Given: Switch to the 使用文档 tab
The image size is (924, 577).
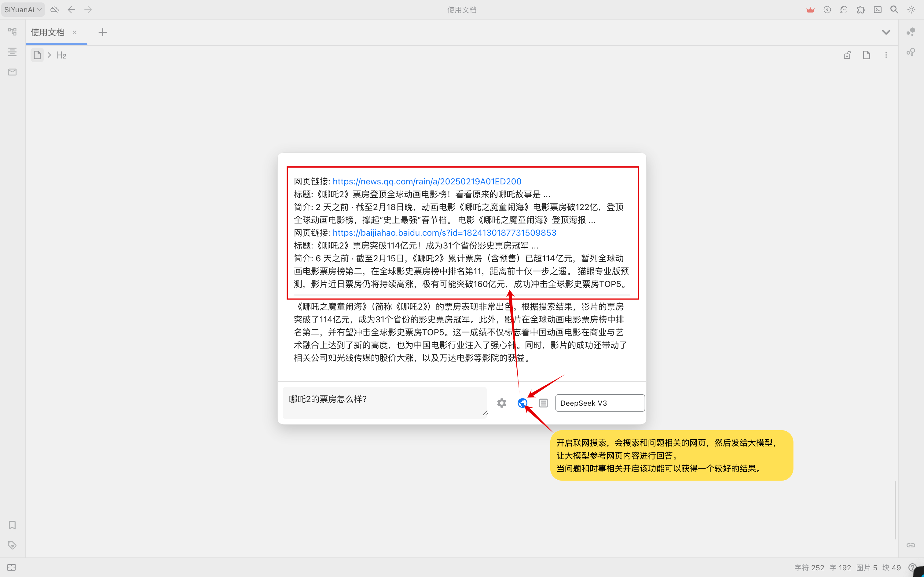Looking at the screenshot, I should coord(47,32).
